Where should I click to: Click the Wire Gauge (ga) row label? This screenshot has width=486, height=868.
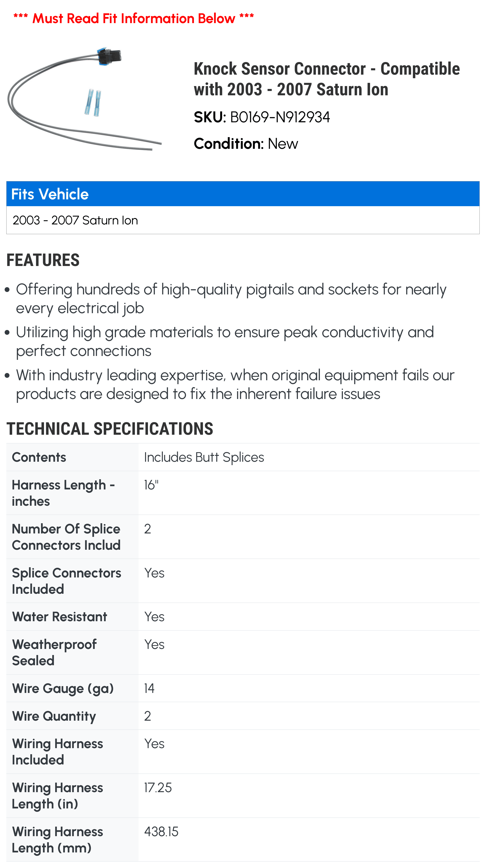(63, 688)
